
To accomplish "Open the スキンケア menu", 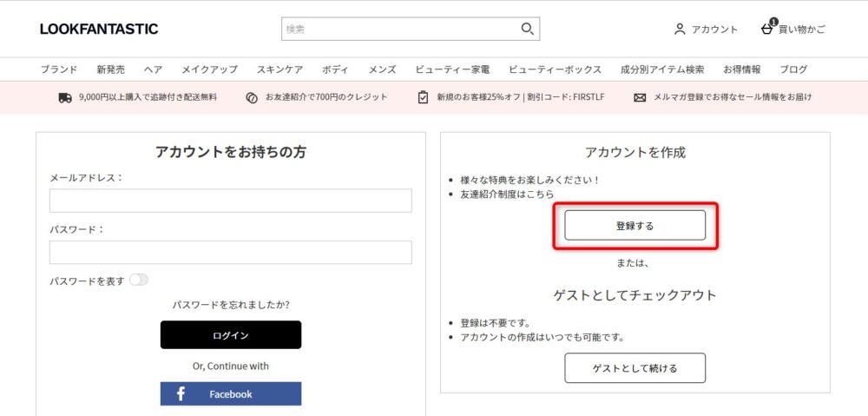I will click(279, 69).
